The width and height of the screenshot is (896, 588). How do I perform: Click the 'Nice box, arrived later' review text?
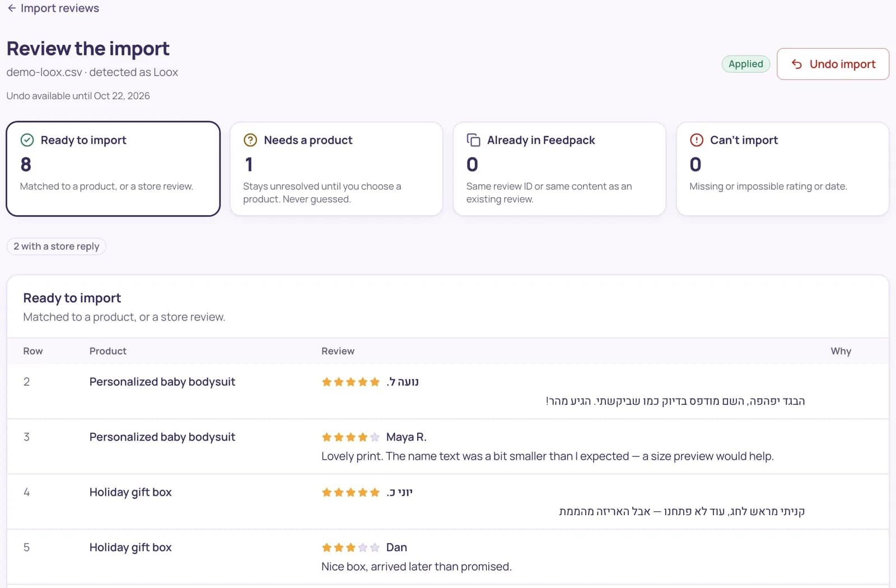(417, 567)
